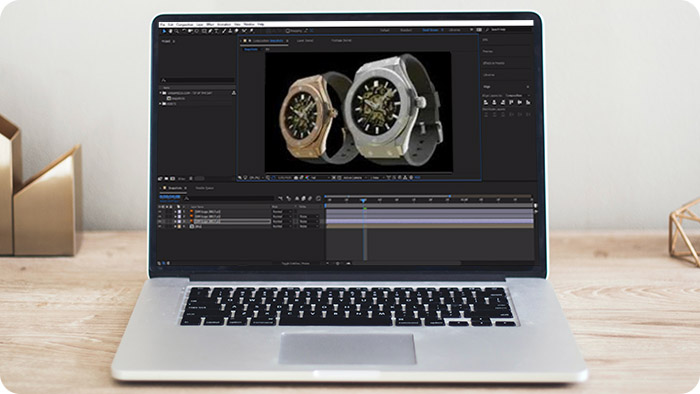Click the blue current-time playhead marker
Image resolution: width=700 pixels, height=394 pixels.
tap(364, 200)
